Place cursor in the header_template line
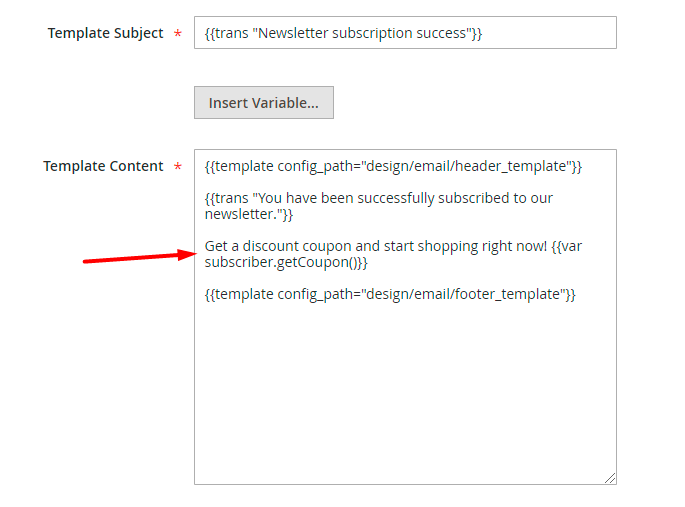Image resolution: width=685 pixels, height=507 pixels. (392, 166)
